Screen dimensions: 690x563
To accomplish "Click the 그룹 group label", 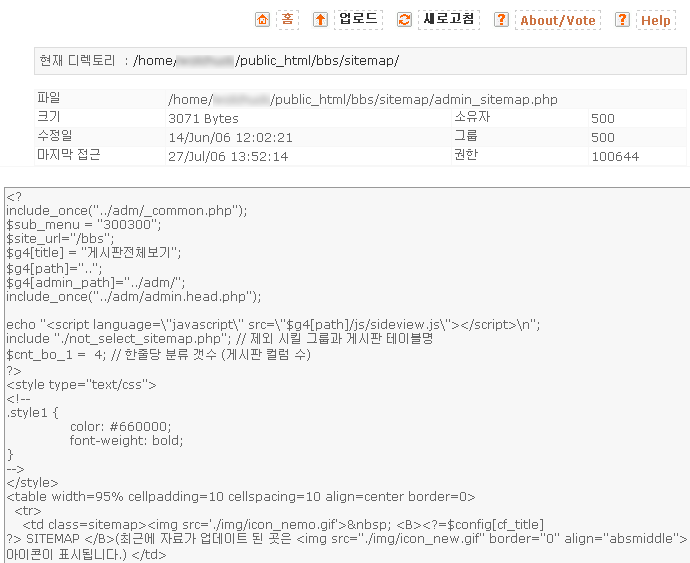I will [465, 137].
